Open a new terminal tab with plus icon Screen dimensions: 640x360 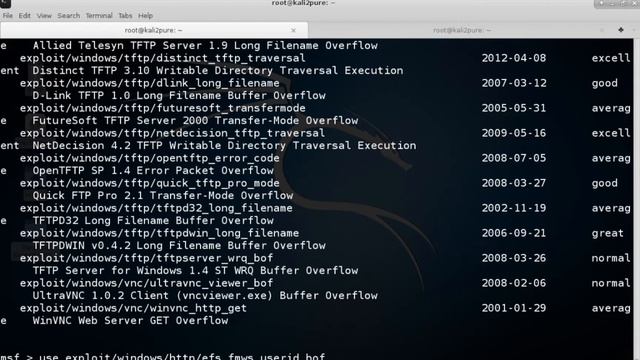coord(621,30)
